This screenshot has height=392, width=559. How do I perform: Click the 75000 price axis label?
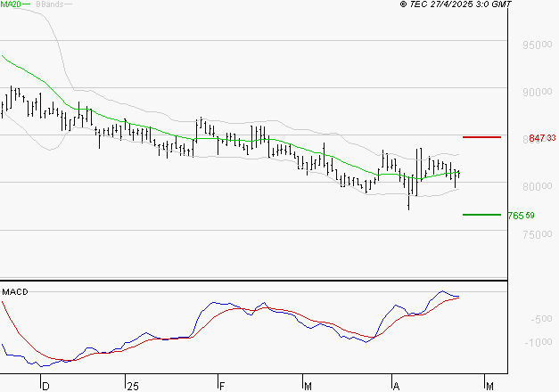[x=538, y=233]
